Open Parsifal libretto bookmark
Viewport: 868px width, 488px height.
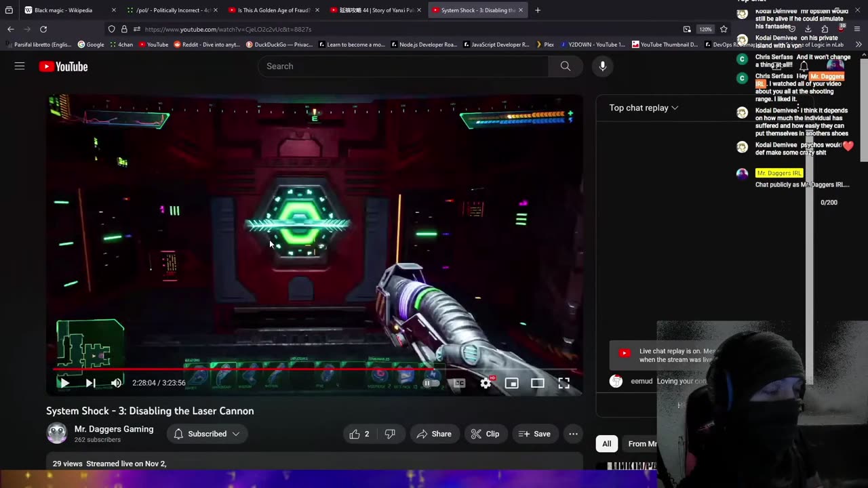(39, 45)
